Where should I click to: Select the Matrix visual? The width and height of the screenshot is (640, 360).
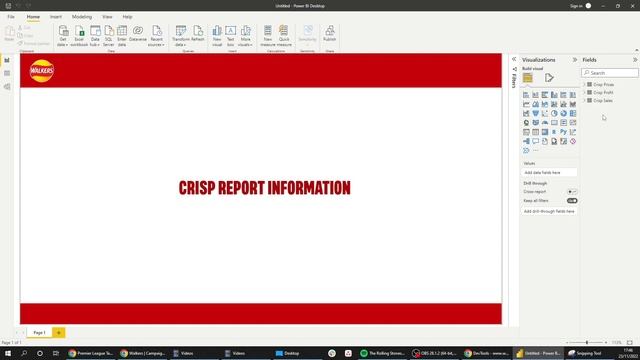click(x=545, y=132)
